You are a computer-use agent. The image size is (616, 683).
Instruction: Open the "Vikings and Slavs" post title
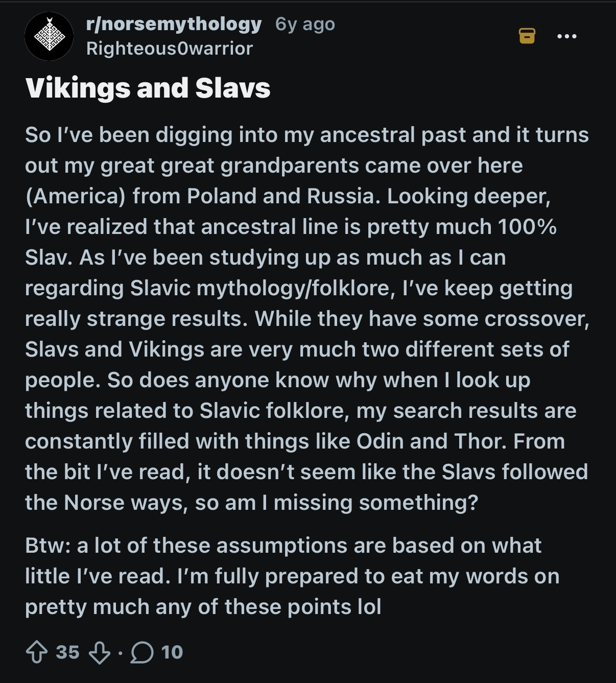[x=148, y=88]
